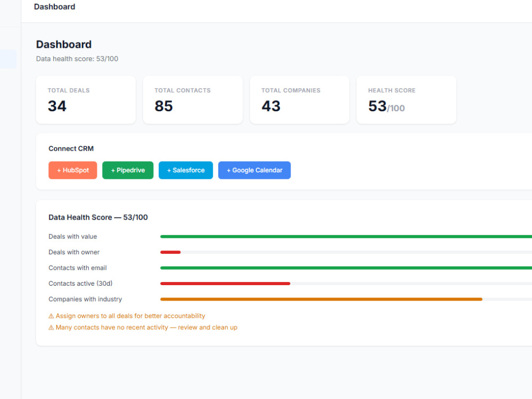The width and height of the screenshot is (532, 399).
Task: Click the 'Connect CRM' heading
Action: [71, 148]
